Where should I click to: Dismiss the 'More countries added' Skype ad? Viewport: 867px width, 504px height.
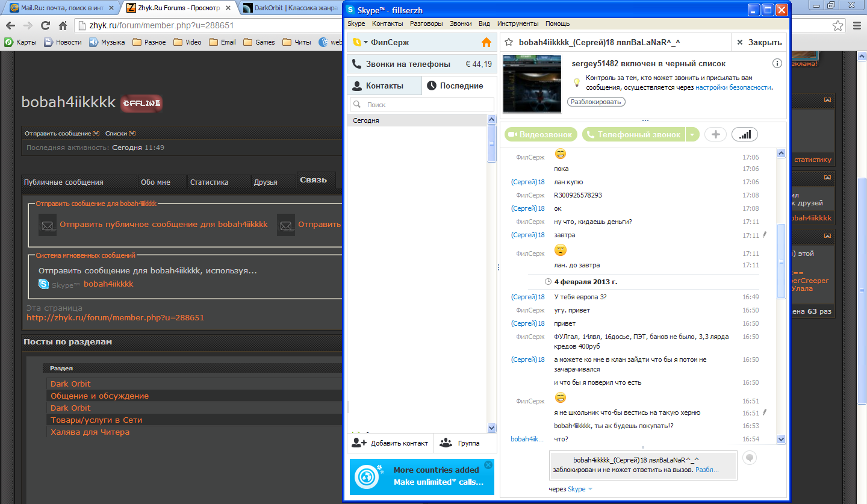[488, 465]
